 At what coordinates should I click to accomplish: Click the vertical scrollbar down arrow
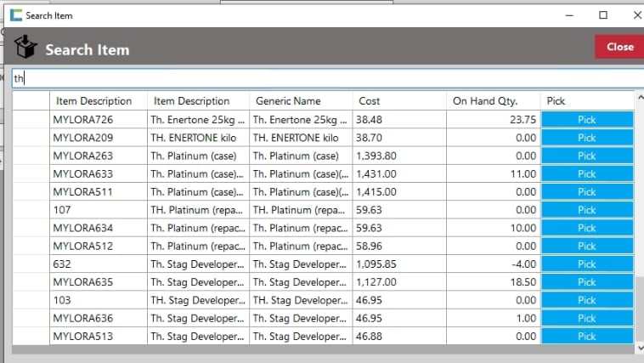(x=639, y=347)
